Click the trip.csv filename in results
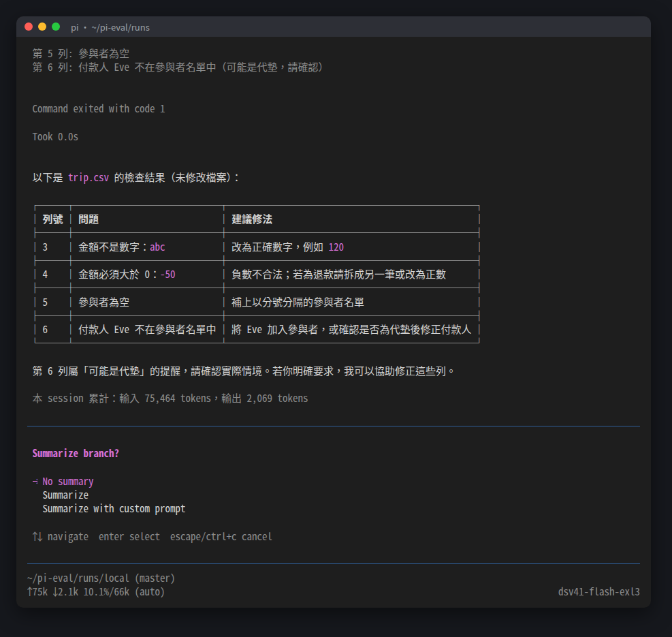This screenshot has height=637, width=672. [89, 178]
